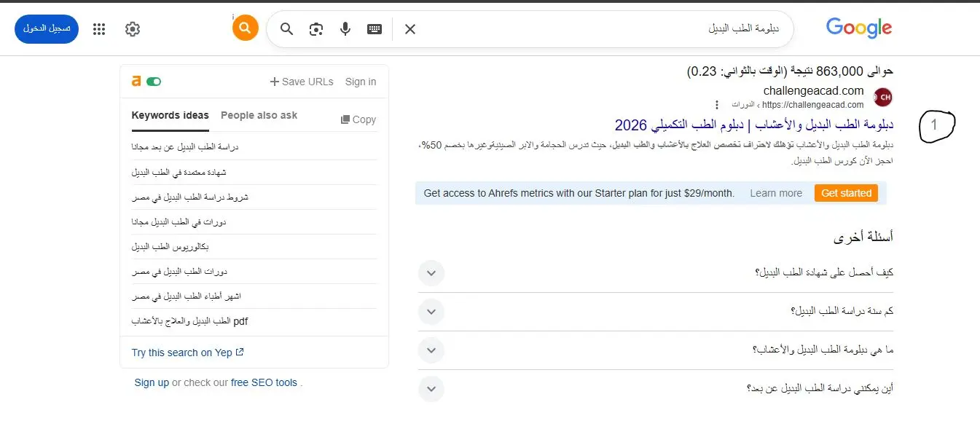
Task: Click Learn more in Ahrefs banner
Action: (776, 193)
